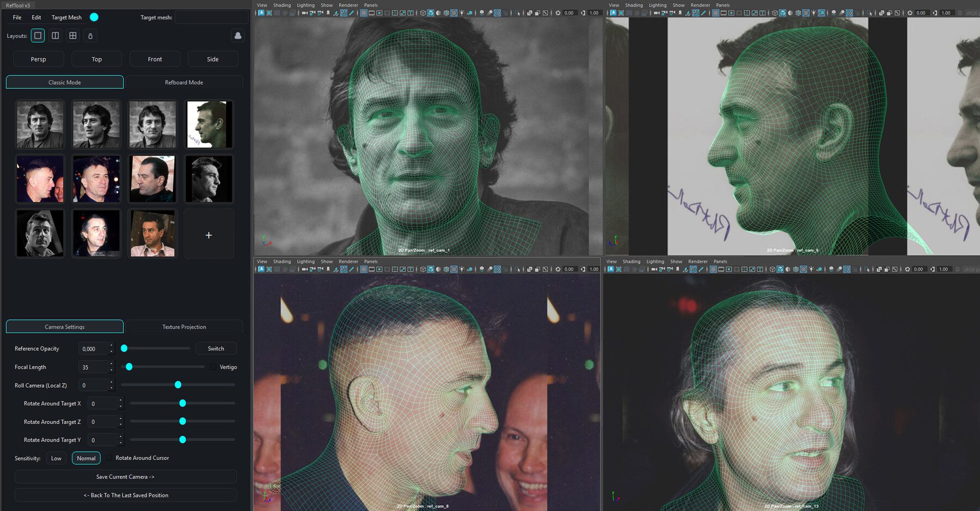This screenshot has width=980, height=511.
Task: Set sensitivity to Low
Action: [x=56, y=458]
